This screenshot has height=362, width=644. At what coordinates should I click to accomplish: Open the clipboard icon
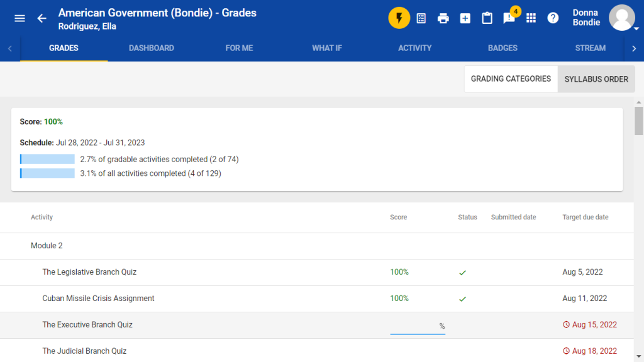point(487,18)
